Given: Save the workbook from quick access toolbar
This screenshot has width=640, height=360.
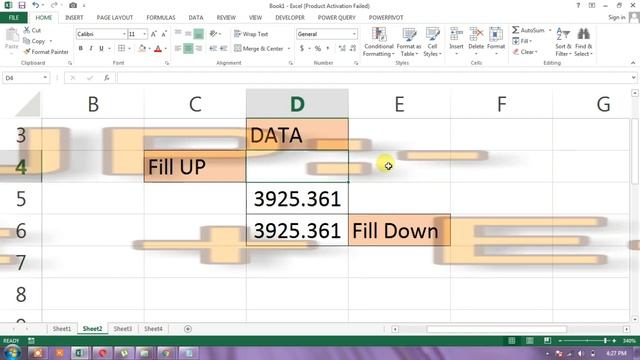Looking at the screenshot, I should 22,5.
